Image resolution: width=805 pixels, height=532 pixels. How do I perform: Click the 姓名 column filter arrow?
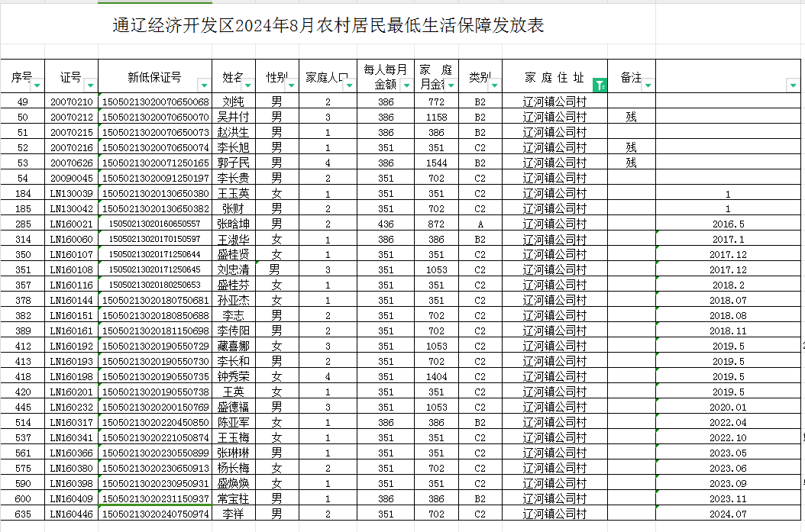click(x=247, y=85)
